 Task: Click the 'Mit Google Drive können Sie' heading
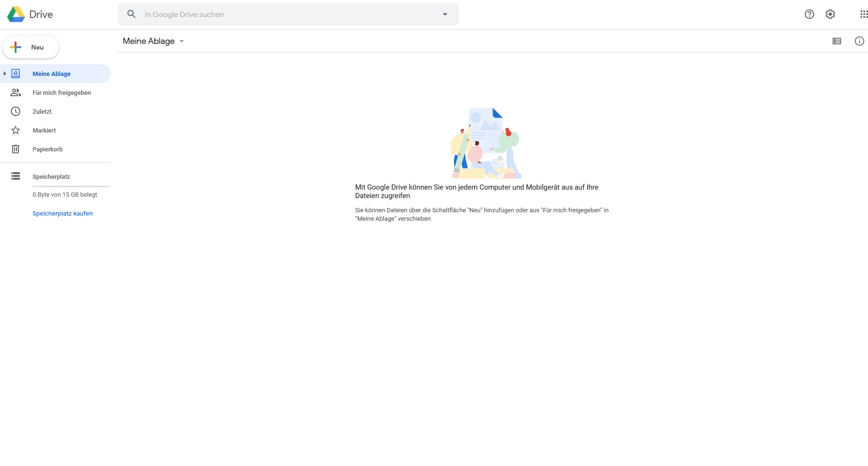pos(477,191)
